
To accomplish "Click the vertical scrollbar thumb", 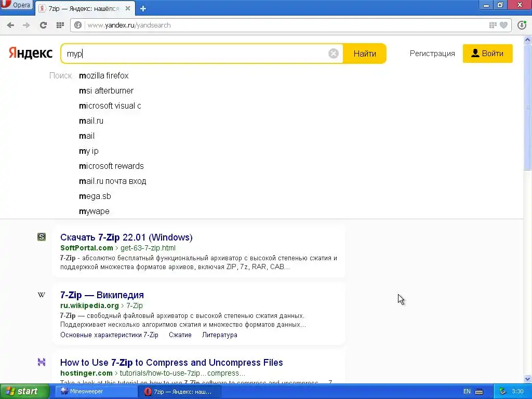I will [528, 107].
